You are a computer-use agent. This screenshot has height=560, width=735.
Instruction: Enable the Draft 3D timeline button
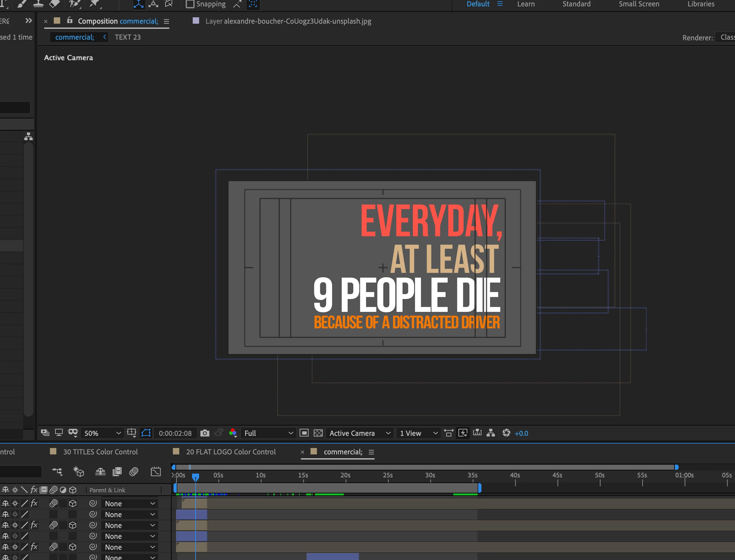[79, 472]
